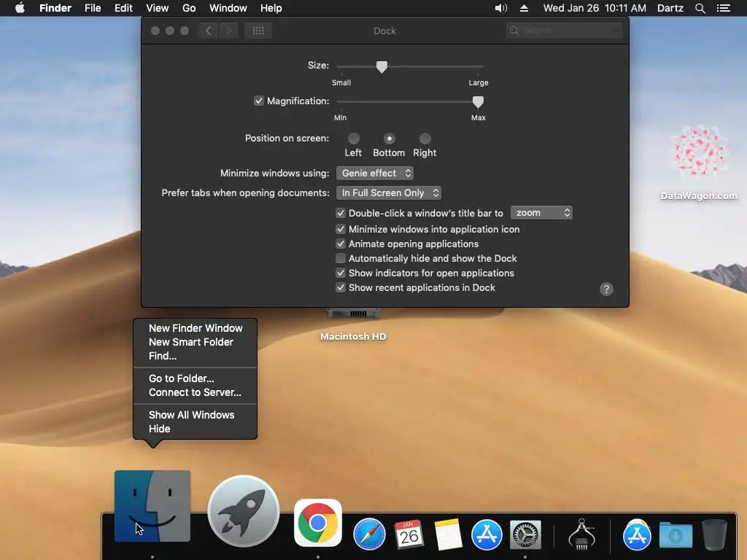747x560 pixels.
Task: Open Finder menu in menu bar
Action: tap(55, 8)
